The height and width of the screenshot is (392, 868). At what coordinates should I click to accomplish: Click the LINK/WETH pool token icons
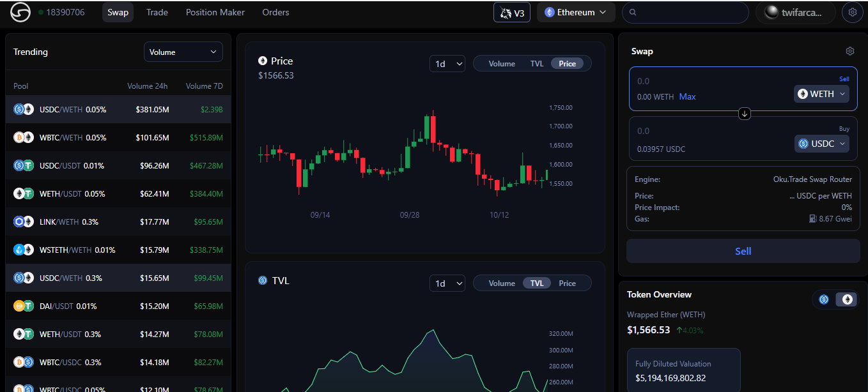[24, 222]
